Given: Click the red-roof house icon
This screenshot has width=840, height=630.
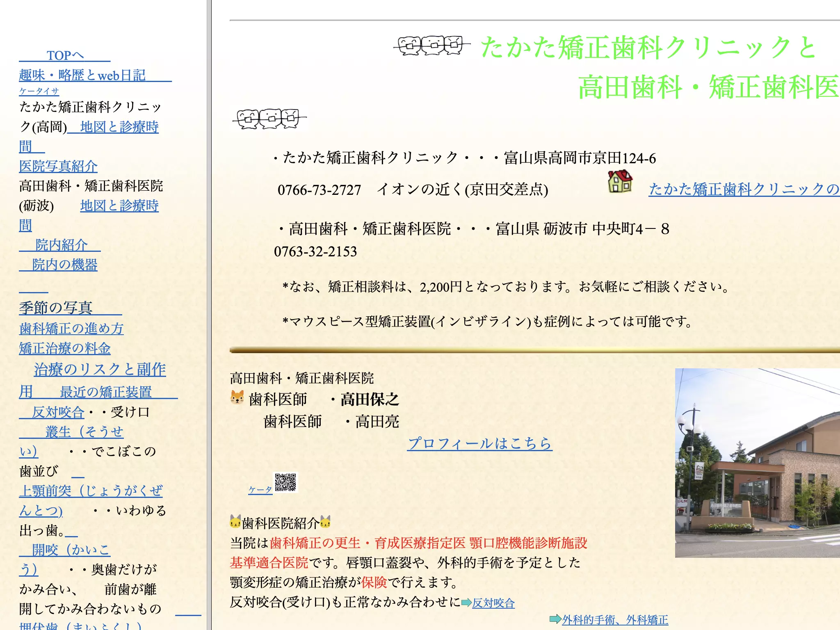Looking at the screenshot, I should pyautogui.click(x=620, y=181).
